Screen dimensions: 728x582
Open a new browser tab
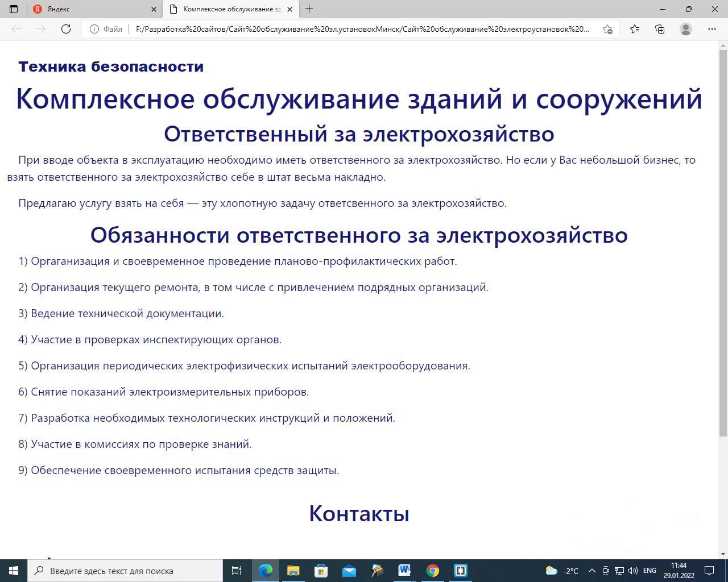[x=309, y=9]
